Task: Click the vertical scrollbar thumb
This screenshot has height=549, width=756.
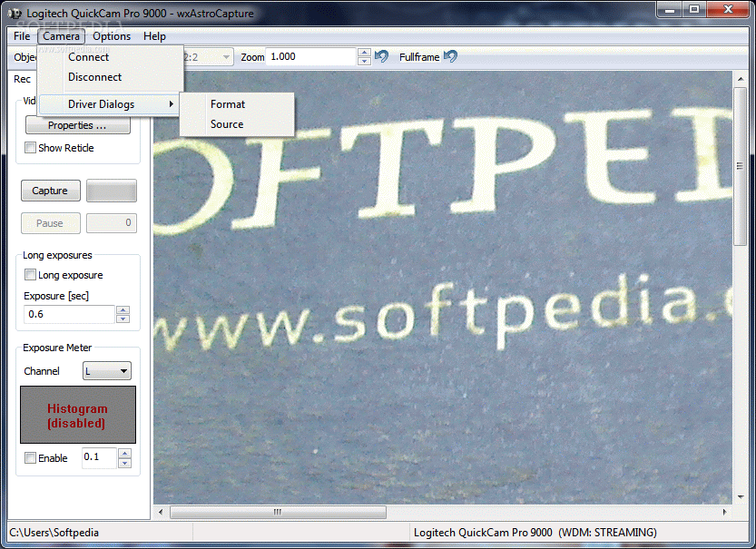Action: click(x=741, y=166)
